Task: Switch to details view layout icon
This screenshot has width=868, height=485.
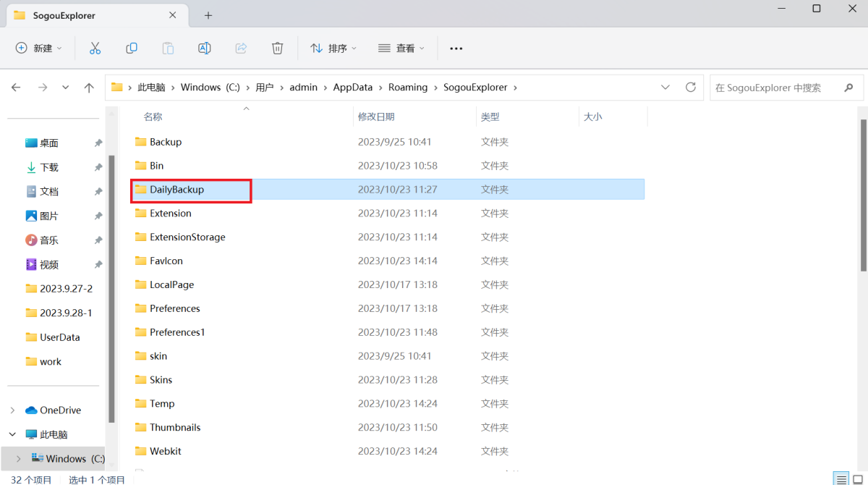Action: pos(841,479)
